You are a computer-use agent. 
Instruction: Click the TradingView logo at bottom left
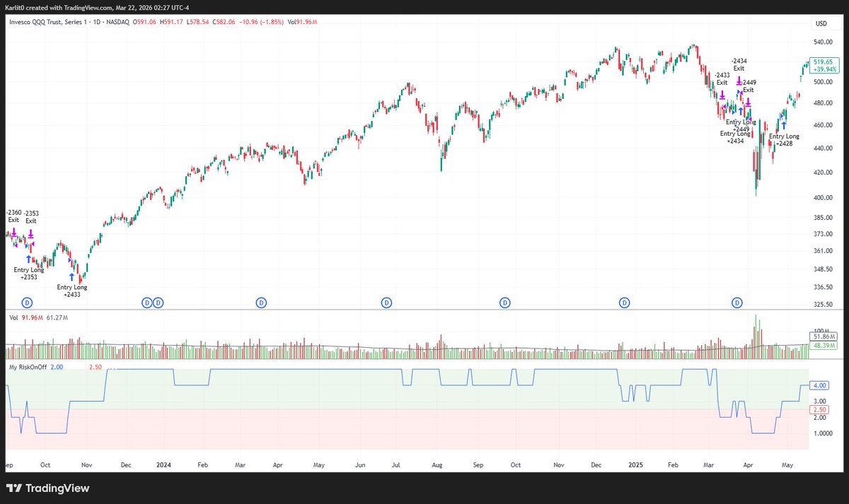pos(47,488)
